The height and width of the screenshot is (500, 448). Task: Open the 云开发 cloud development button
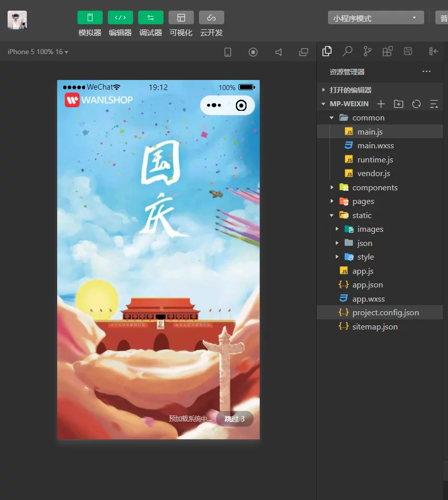tap(212, 18)
